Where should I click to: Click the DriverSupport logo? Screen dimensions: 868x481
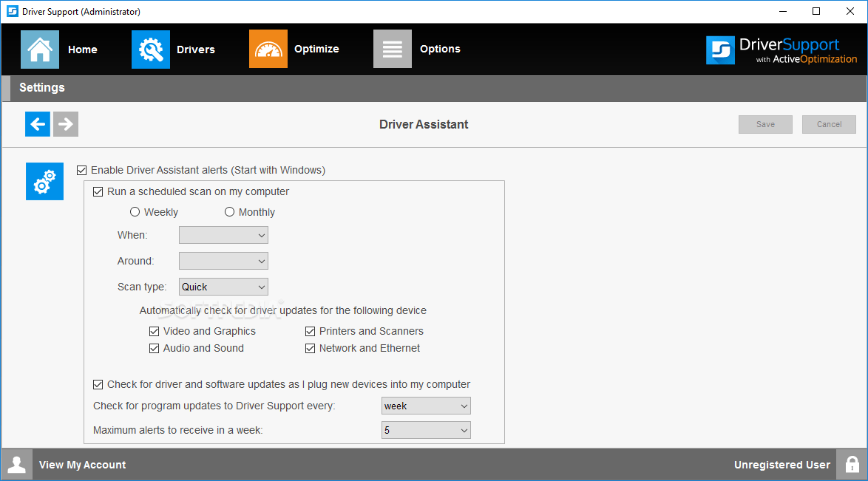click(781, 50)
